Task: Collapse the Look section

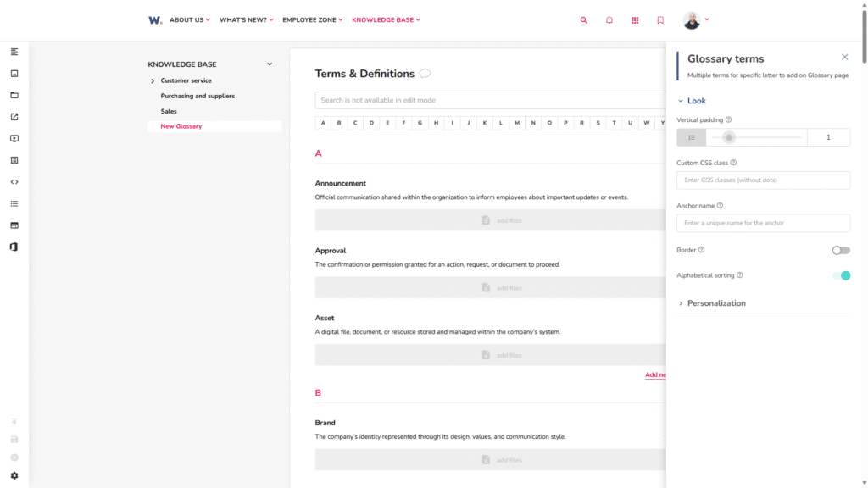Action: click(696, 101)
